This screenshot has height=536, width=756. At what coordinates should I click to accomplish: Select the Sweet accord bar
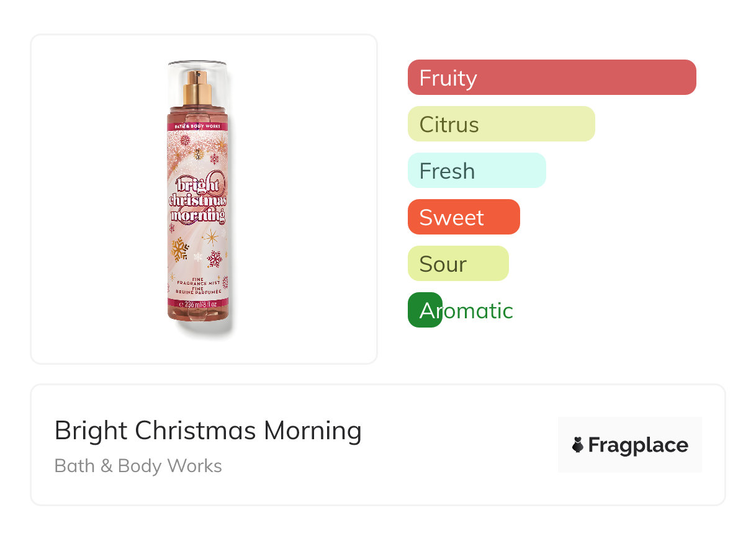[x=463, y=217]
